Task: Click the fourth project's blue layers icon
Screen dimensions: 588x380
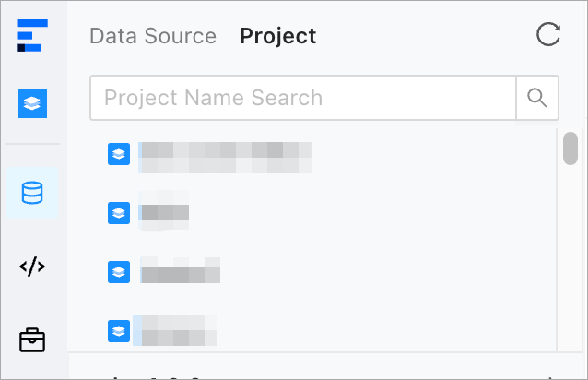Action: coord(118,329)
